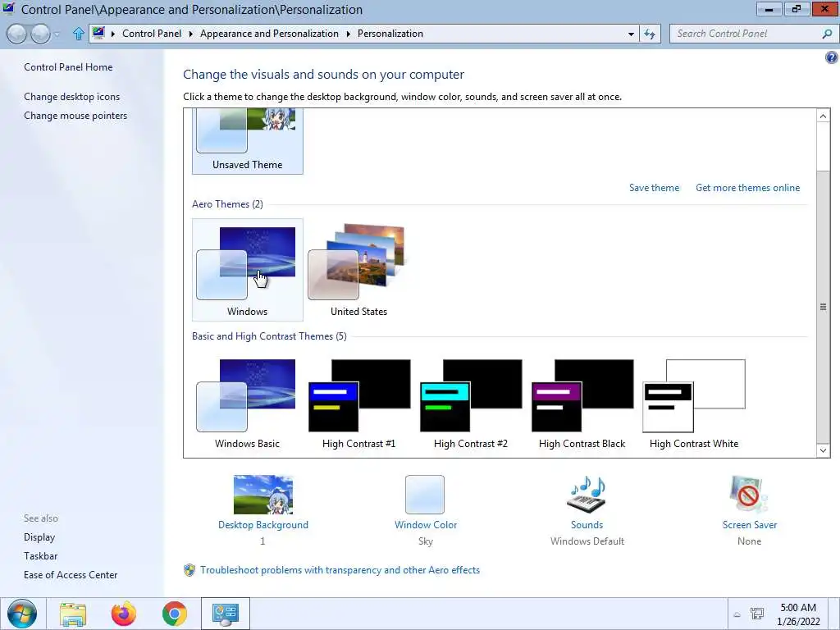Click the Forward navigation button
Image resolution: width=840 pixels, height=630 pixels.
point(40,34)
